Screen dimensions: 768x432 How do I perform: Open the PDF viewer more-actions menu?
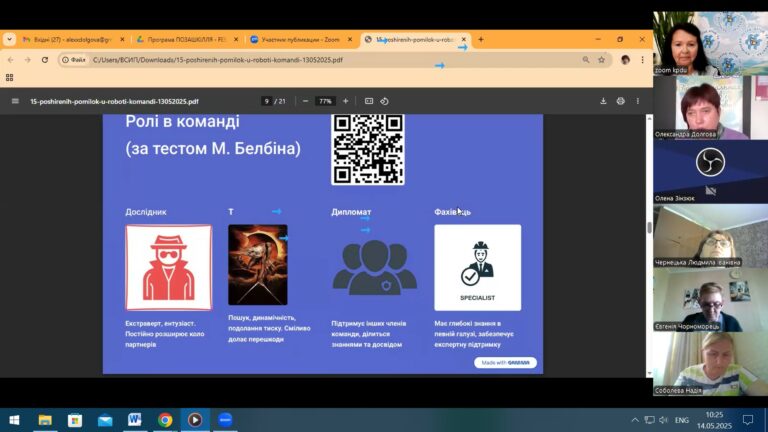tap(638, 101)
